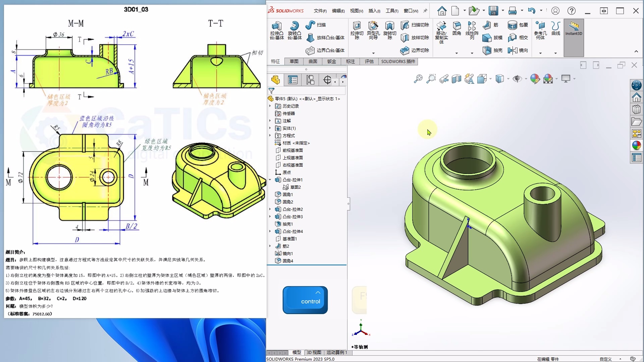This screenshot has height=362, width=644.
Task: Click the Undo button in top toolbar
Action: coord(533,10)
